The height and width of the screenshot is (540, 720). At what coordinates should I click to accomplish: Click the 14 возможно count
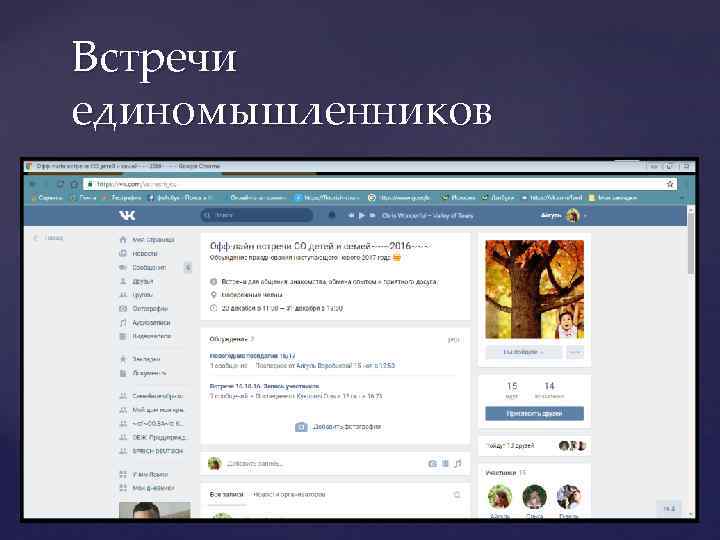tap(549, 390)
